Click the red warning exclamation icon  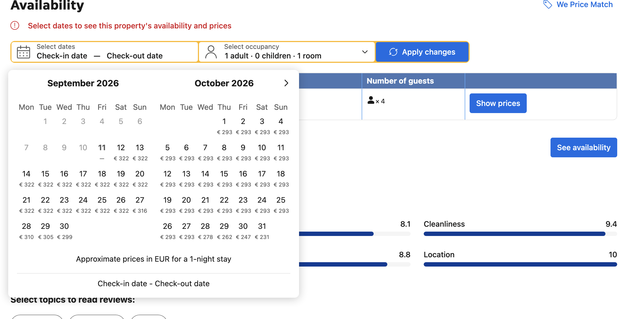tap(15, 25)
